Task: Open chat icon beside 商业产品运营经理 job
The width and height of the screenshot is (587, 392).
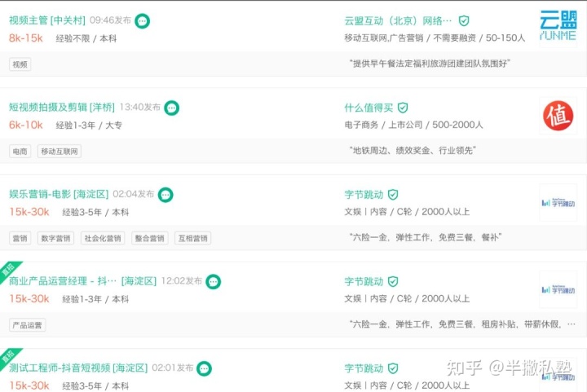Action: [213, 282]
